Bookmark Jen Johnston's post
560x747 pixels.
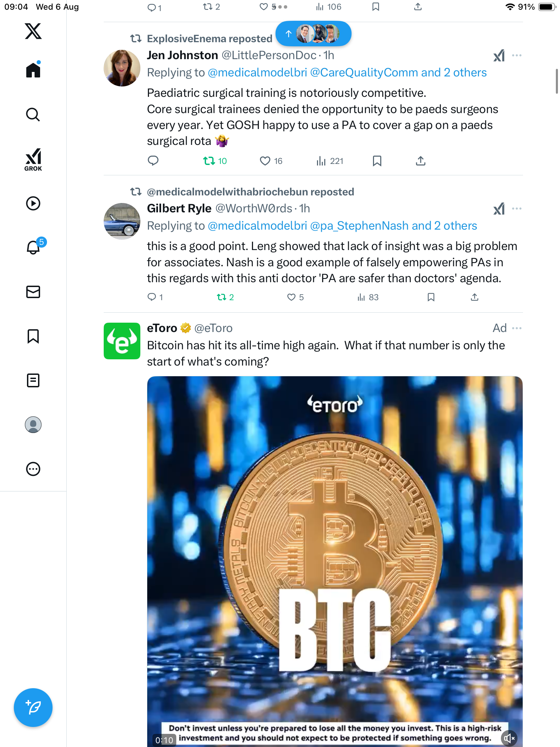377,161
